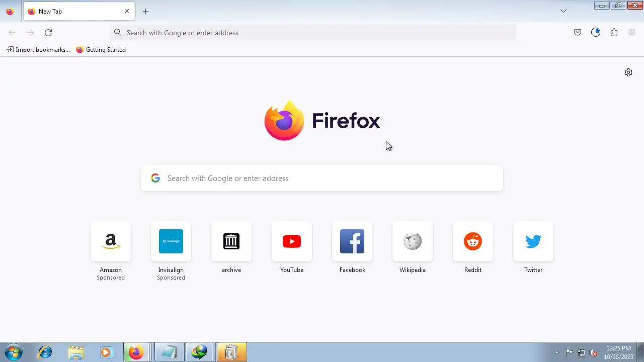Open the Invisalign sponsored shortcut tile
644x362 pixels.
tap(171, 241)
